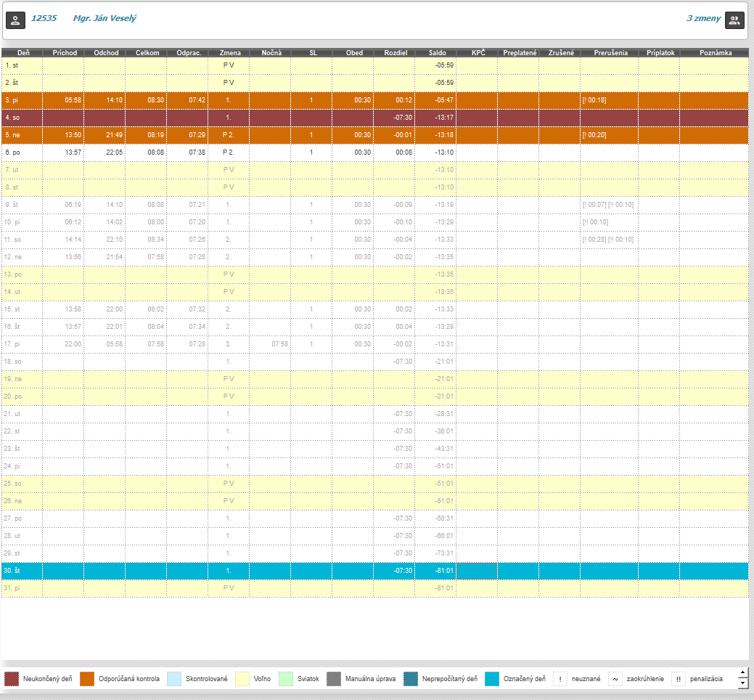Click the employee profile icon
Image resolution: width=754 pixels, height=700 pixels.
click(15, 20)
